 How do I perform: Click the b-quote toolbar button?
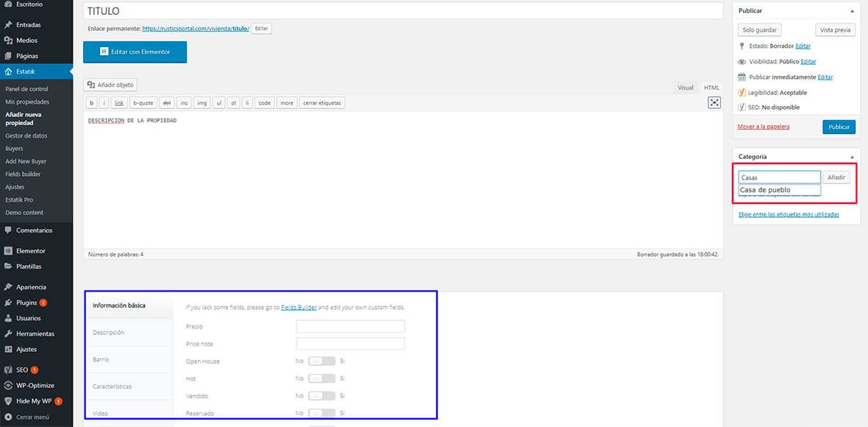(143, 102)
